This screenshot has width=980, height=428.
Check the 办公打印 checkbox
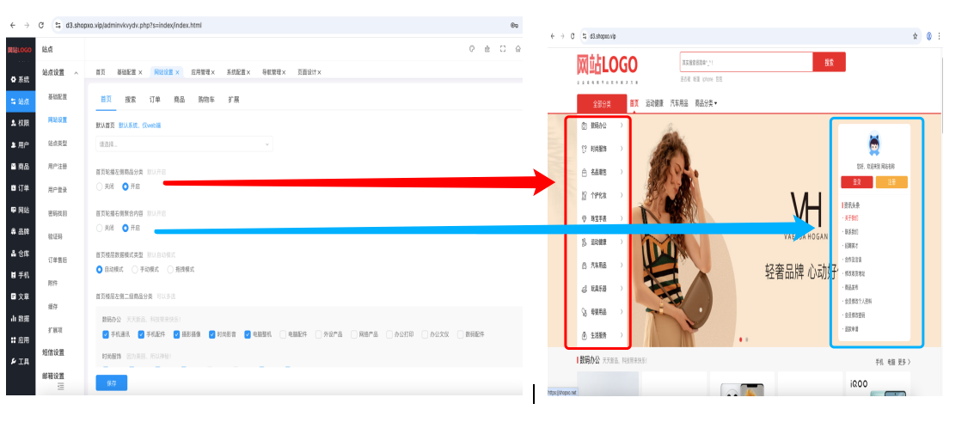point(389,334)
